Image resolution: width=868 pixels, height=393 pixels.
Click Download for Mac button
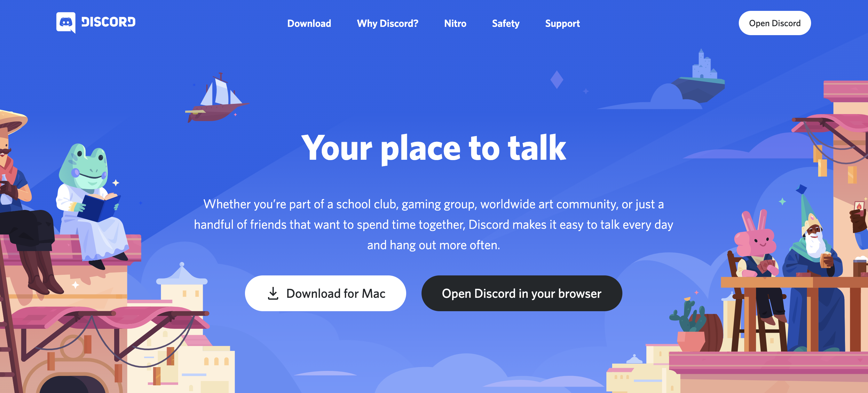327,293
